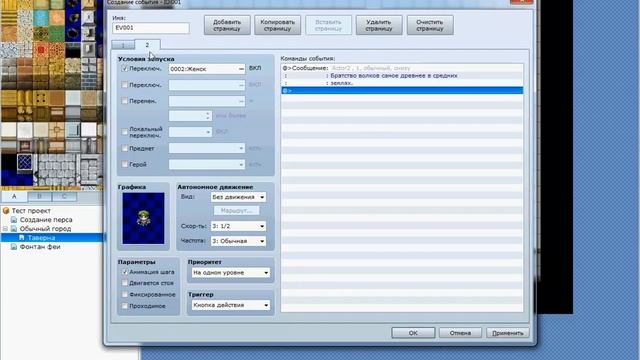
Task: Switch tileset palette to tab B
Action: click(40, 197)
